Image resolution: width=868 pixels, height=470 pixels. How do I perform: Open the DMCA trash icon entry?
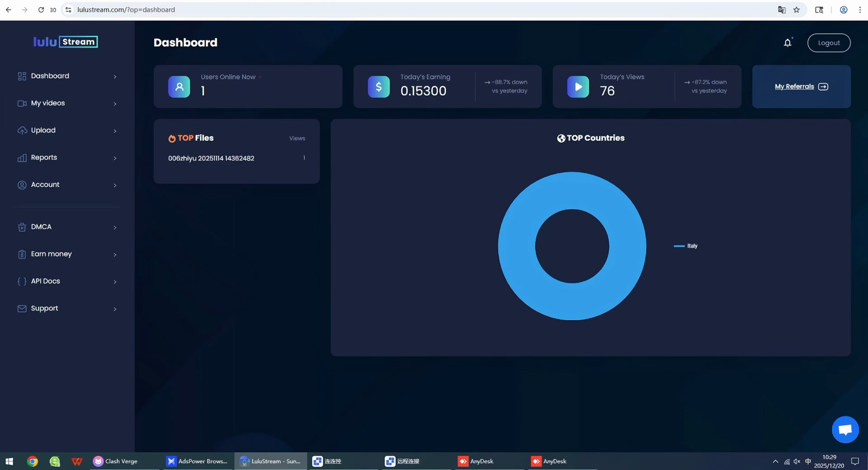pyautogui.click(x=22, y=227)
